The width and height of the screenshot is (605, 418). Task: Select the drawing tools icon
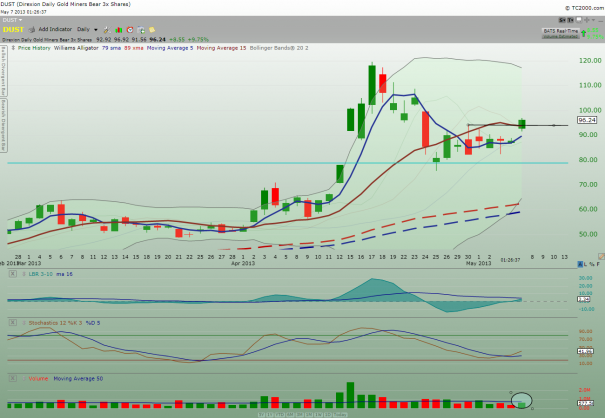tap(107, 30)
